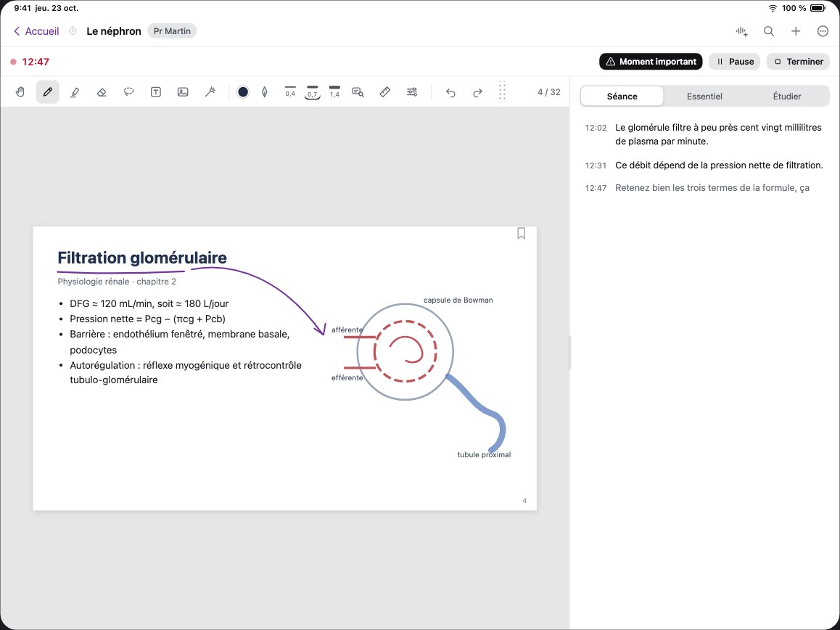This screenshot has height=630, width=840.
Task: Mark a Moment important
Action: click(x=651, y=62)
